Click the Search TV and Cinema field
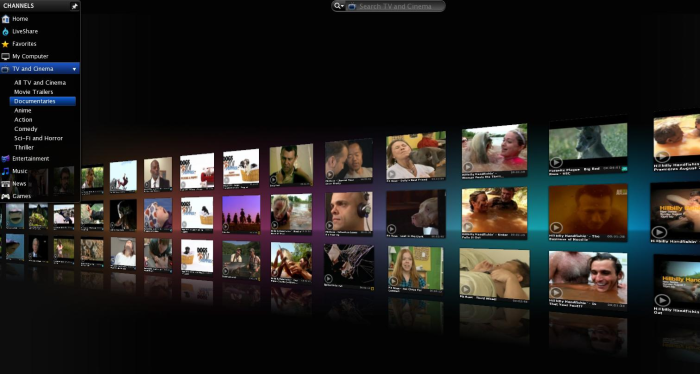700x374 pixels. [396, 6]
